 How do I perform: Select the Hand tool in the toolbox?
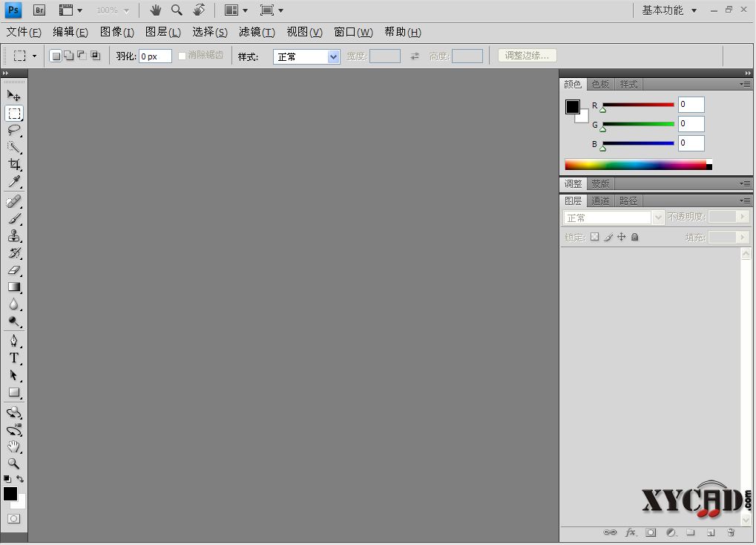tap(14, 446)
